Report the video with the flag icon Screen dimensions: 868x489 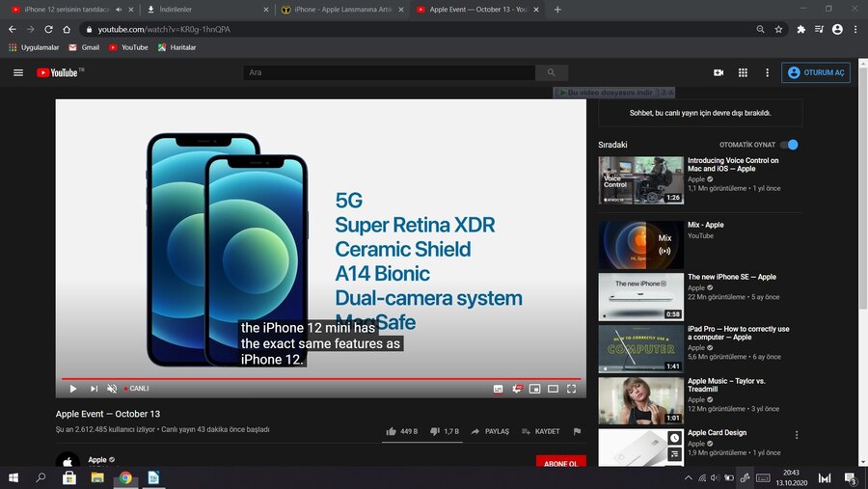(577, 431)
